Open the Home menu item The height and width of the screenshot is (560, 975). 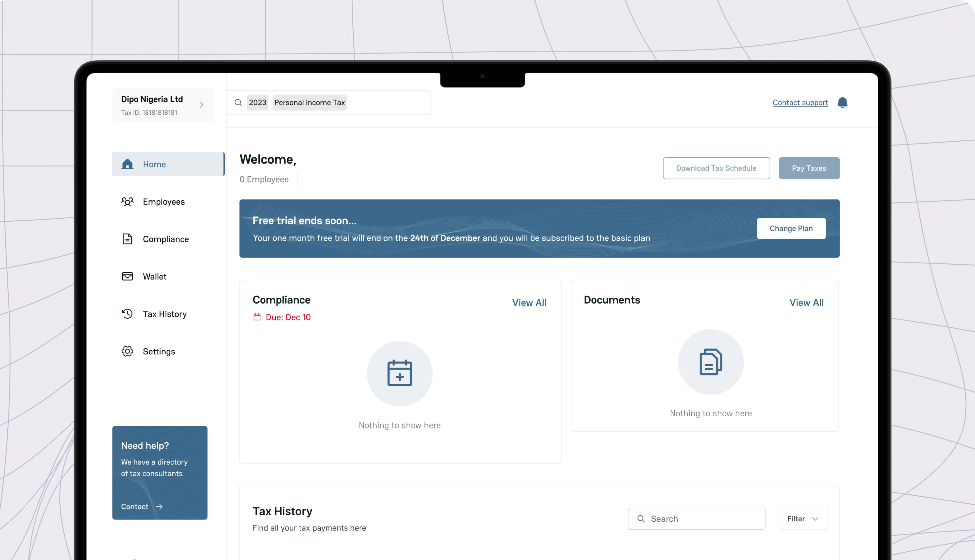168,164
